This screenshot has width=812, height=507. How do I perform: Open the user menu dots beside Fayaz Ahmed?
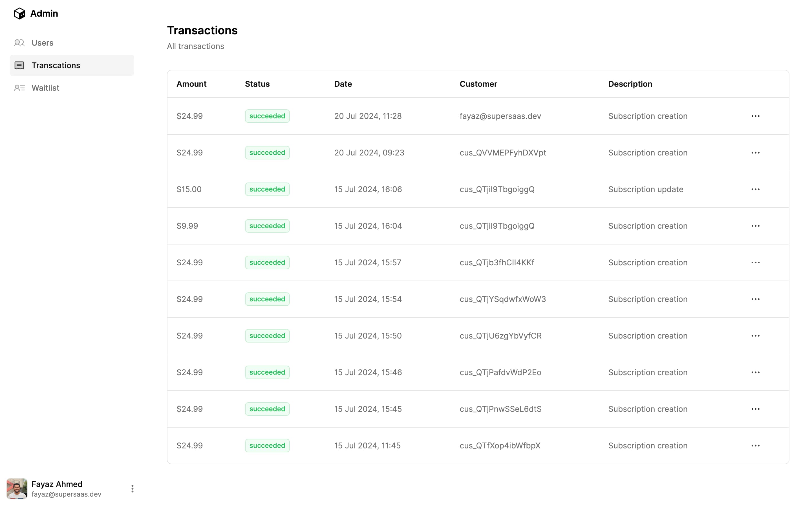coord(133,489)
